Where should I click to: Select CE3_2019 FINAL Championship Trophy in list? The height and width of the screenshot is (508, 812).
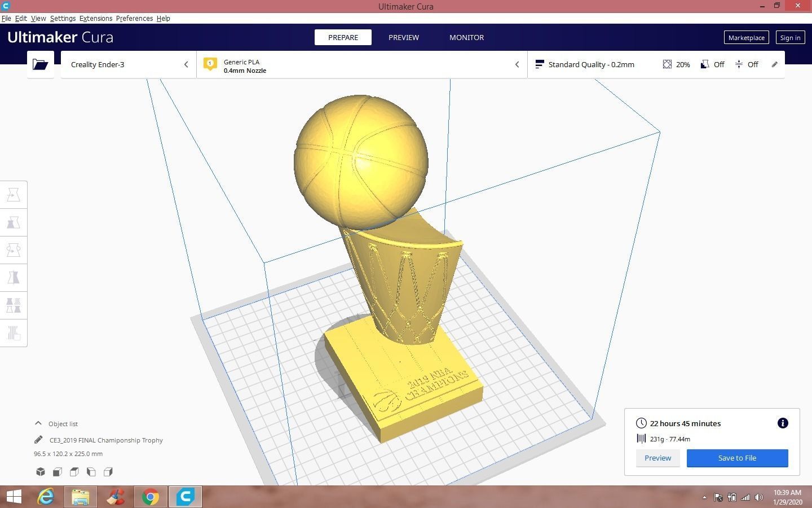click(x=106, y=440)
